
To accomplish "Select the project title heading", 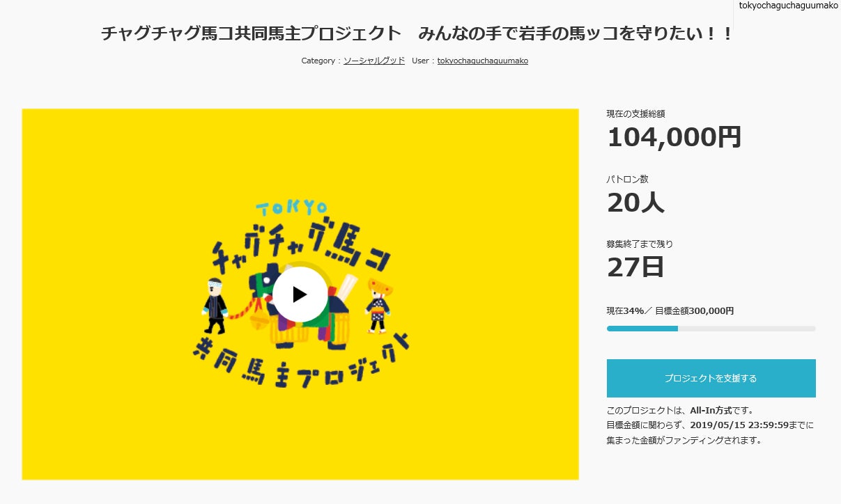I will point(417,33).
